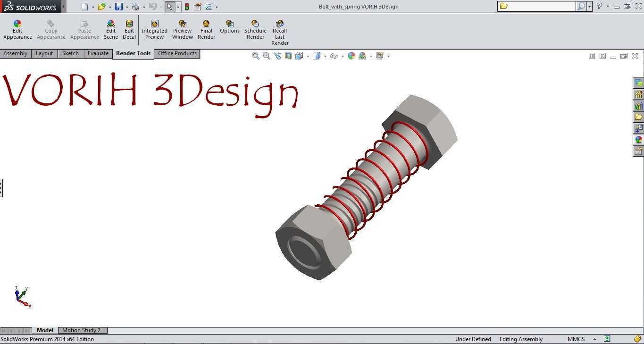The image size is (644, 344).
Task: Switch to the Sketch tab
Action: click(x=70, y=53)
